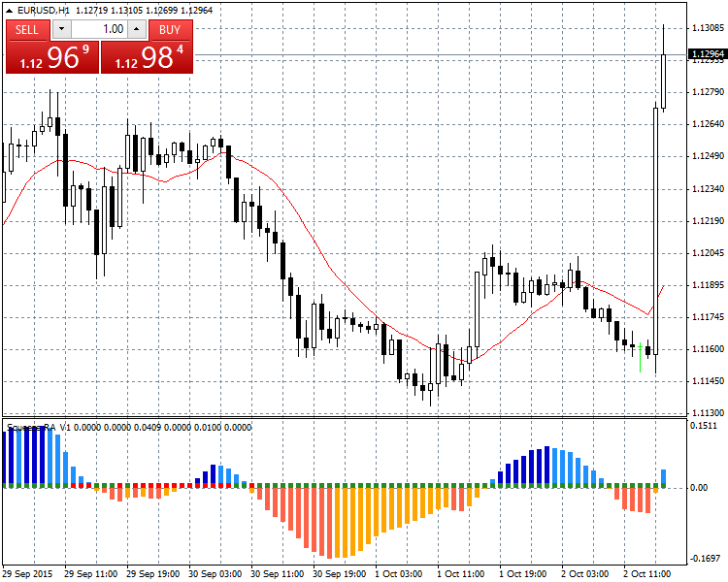
Task: Click the 1.11600 price scale label
Action: click(x=706, y=348)
